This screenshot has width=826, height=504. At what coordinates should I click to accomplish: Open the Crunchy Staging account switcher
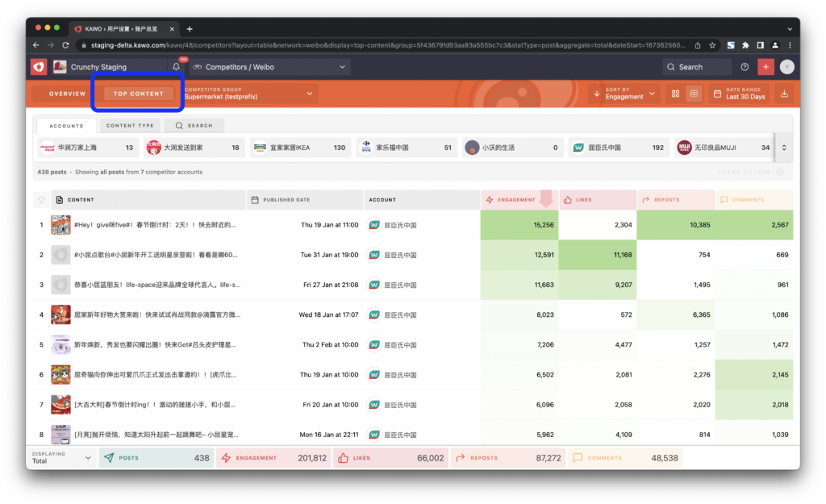click(109, 67)
